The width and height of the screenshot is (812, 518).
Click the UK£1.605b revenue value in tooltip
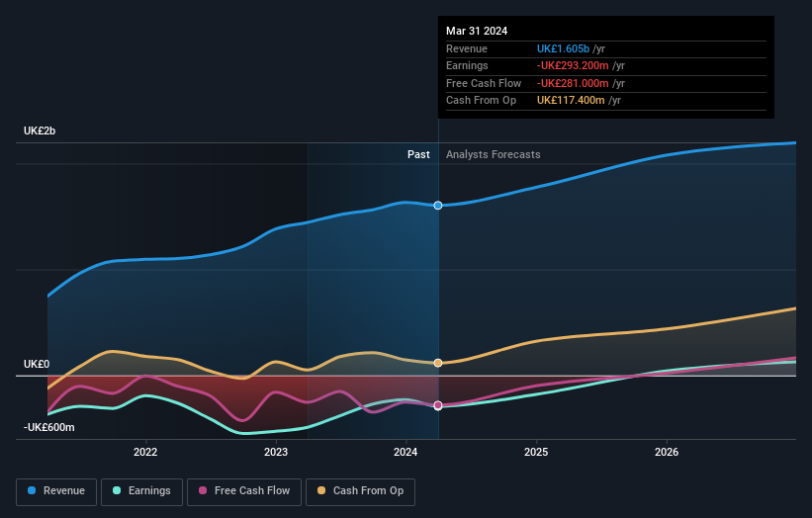(563, 48)
